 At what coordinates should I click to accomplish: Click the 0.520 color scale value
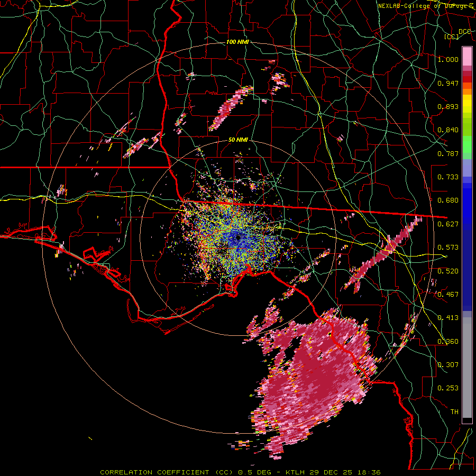(448, 271)
